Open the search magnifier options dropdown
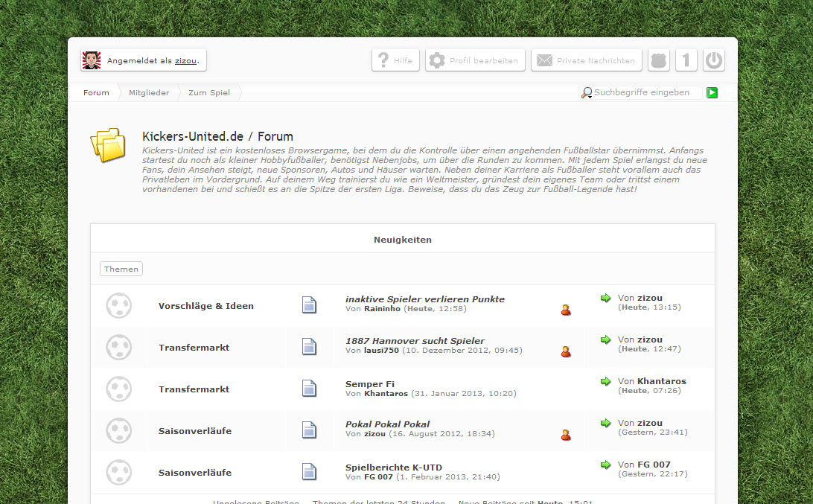This screenshot has width=813, height=504. (587, 93)
